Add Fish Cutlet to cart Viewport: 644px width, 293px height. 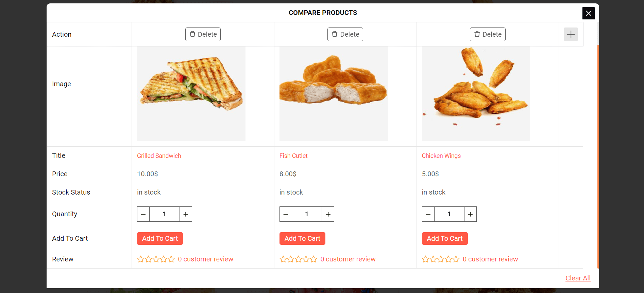click(x=302, y=238)
